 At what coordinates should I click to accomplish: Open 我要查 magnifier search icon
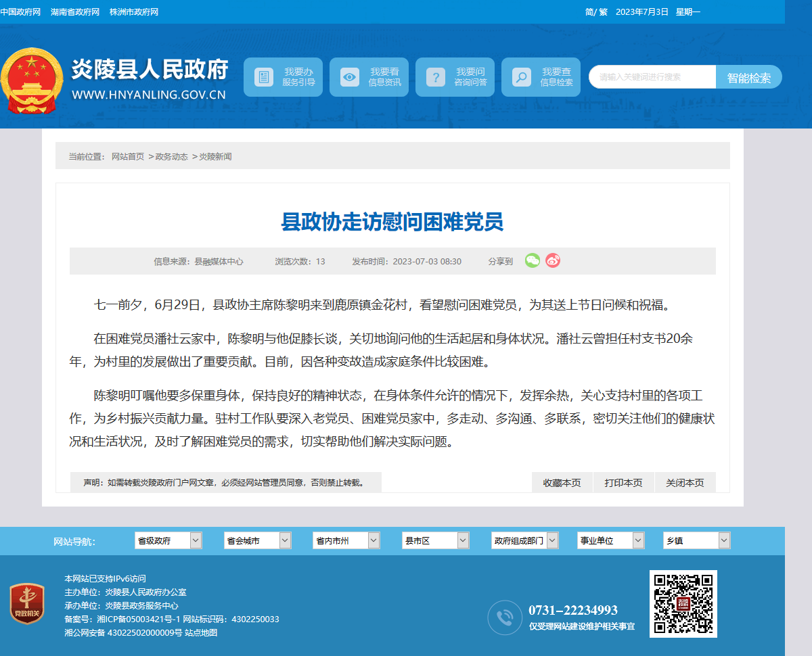(x=521, y=77)
